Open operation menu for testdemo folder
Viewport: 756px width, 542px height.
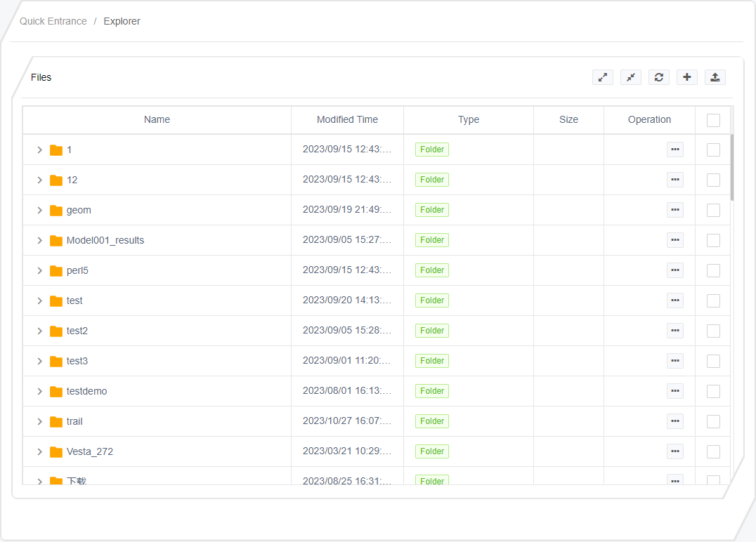675,391
